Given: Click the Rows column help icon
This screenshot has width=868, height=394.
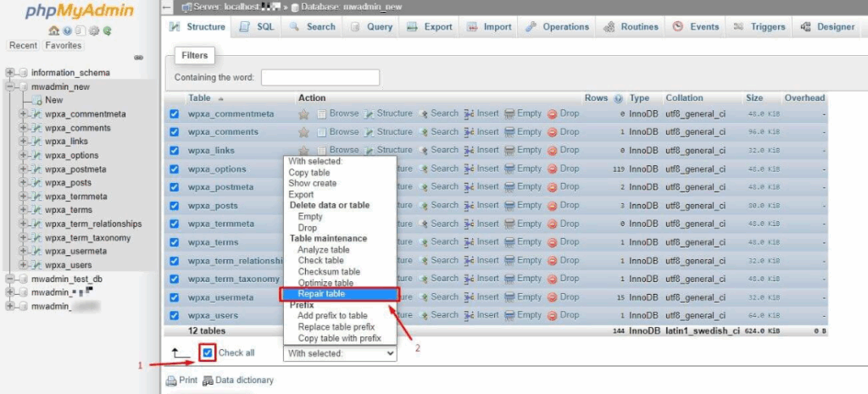Looking at the screenshot, I should click(x=618, y=98).
